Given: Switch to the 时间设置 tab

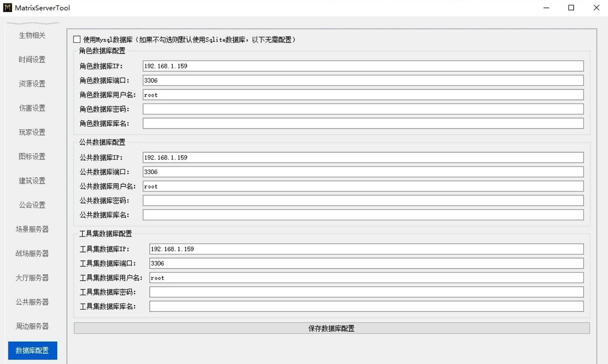Looking at the screenshot, I should pyautogui.click(x=32, y=60).
